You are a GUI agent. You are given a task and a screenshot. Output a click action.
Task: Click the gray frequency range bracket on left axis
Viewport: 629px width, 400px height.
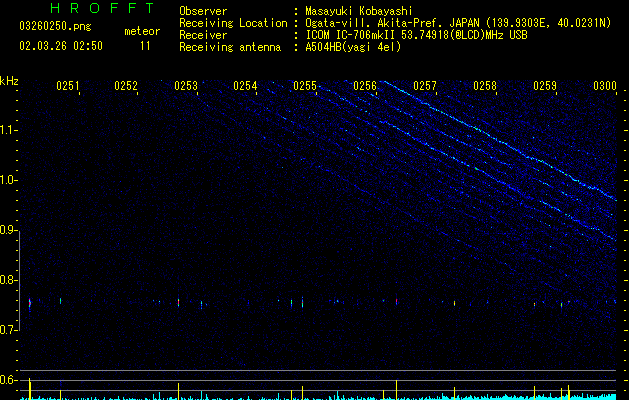point(20,280)
